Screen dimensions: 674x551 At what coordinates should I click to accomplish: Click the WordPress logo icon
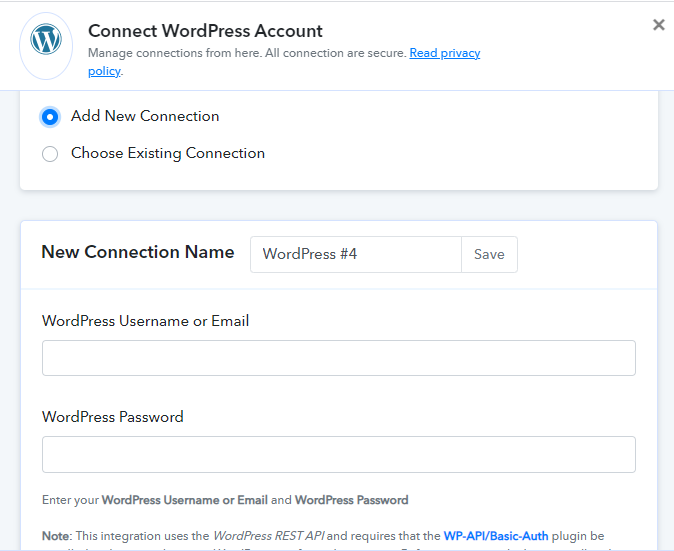coord(46,39)
